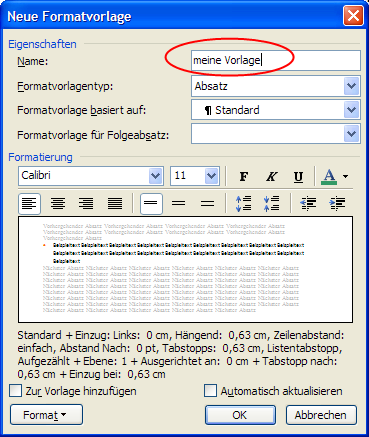Expand the Calibri font name dropdown
Image resolution: width=369 pixels, height=437 pixels.
tap(155, 176)
